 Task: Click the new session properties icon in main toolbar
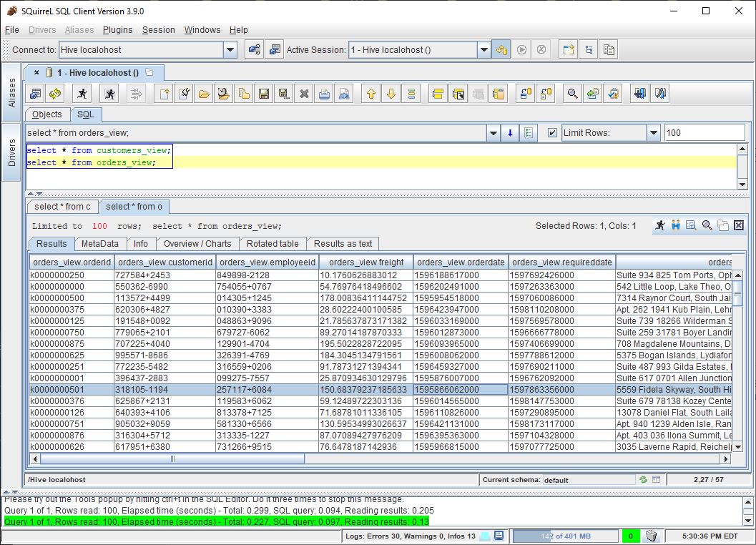(275, 49)
